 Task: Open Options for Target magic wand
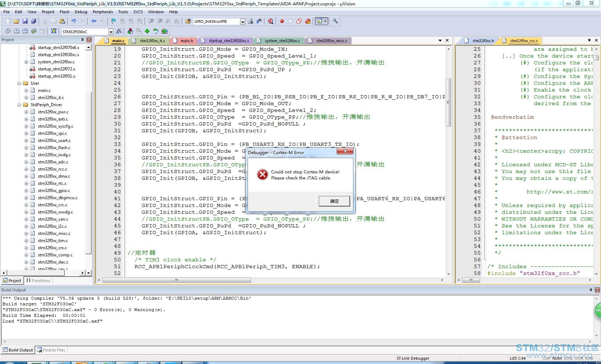tap(119, 31)
